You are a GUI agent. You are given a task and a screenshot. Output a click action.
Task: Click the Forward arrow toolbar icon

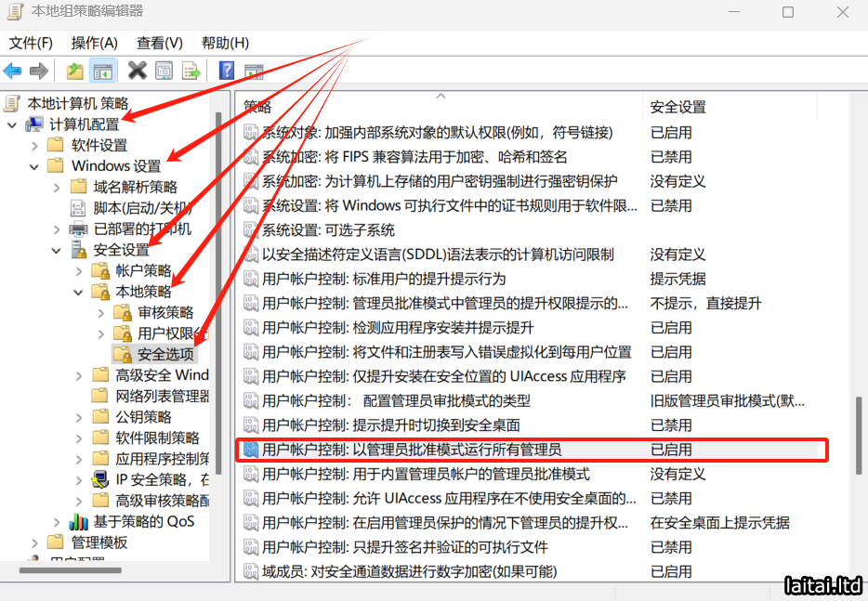(x=39, y=72)
